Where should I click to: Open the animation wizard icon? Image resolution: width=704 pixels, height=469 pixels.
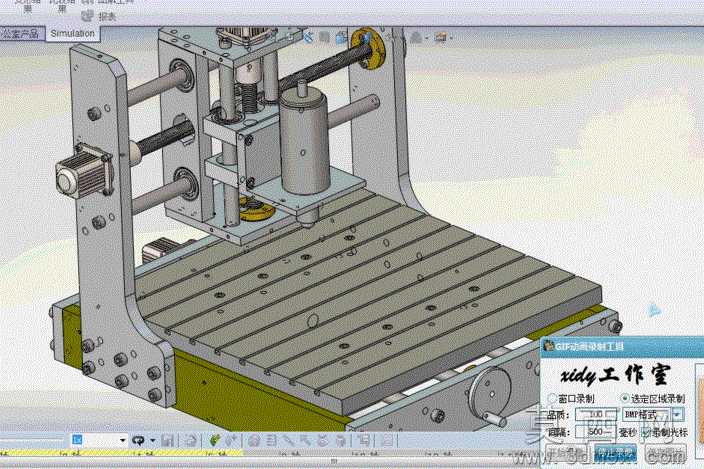tap(191, 440)
